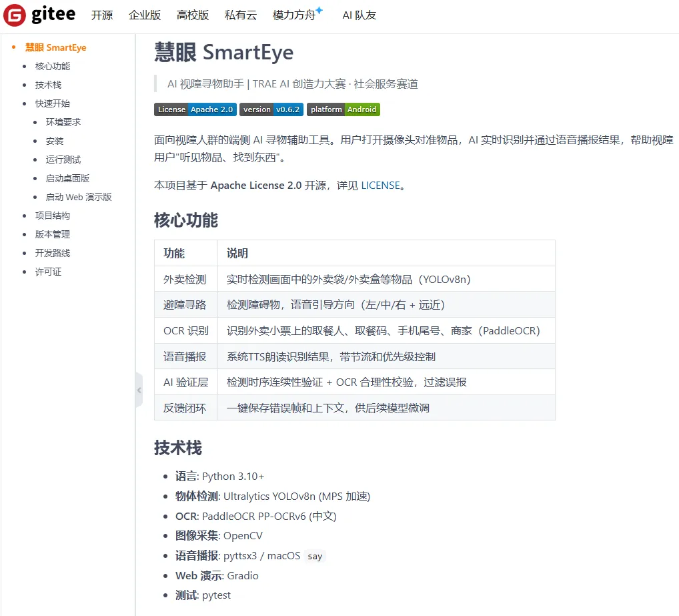Click the inline code 'say'
Viewport: 679px width, 616px height.
(315, 556)
